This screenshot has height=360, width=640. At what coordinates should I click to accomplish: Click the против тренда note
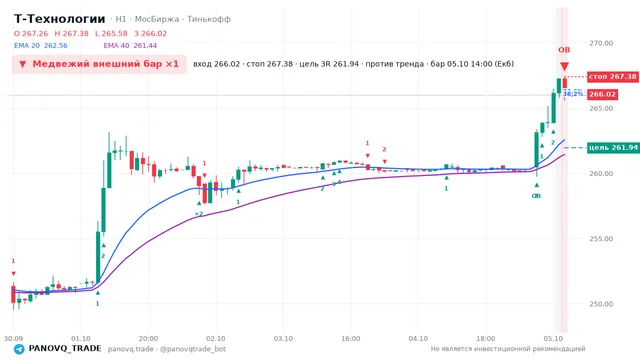395,64
